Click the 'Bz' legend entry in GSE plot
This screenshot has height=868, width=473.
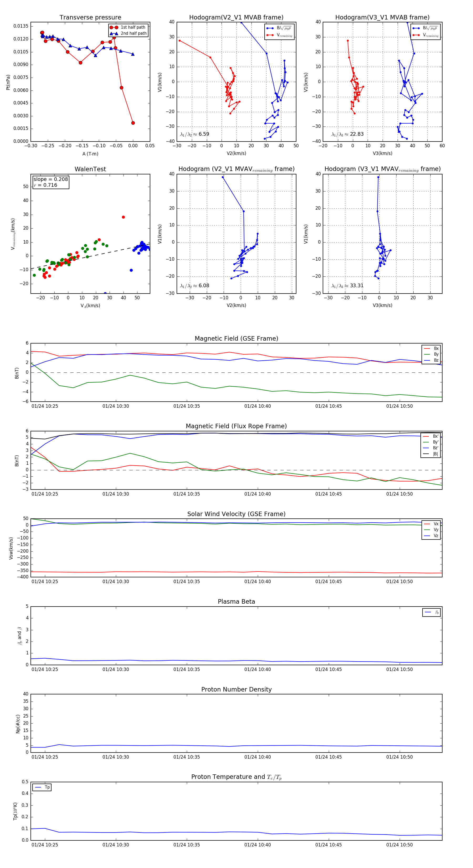[431, 361]
